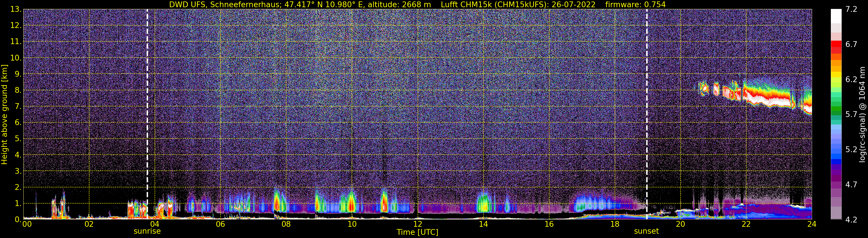Click the dashed white sunrise marker line
Screen dimensions: 868x238
pyautogui.click(x=147, y=114)
